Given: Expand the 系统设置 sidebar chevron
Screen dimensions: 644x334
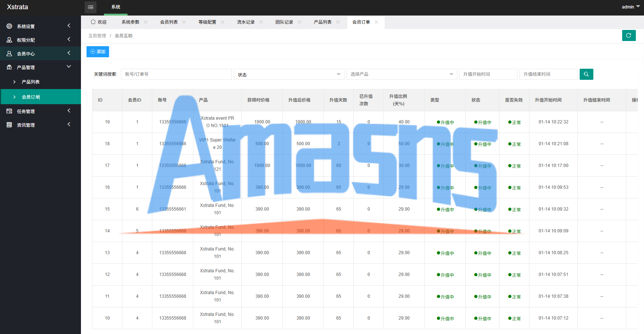Looking at the screenshot, I should pos(69,25).
